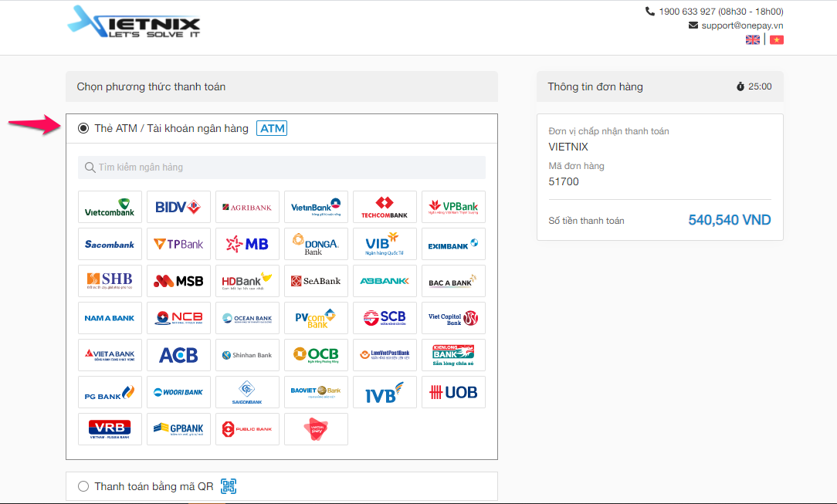Select the VietinBank logo
Image resolution: width=837 pixels, height=504 pixels.
click(316, 207)
